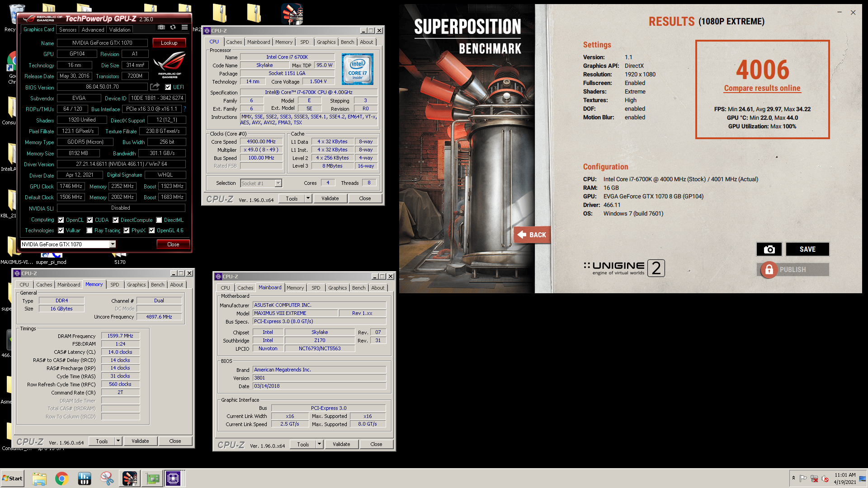Click the ROG logo in GPU-Z

pos(170,65)
